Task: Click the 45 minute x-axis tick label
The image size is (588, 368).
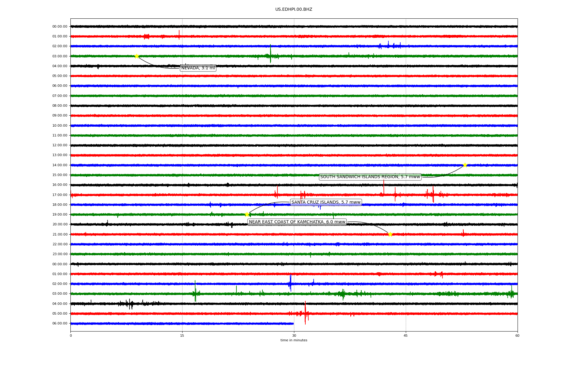Action: [405, 335]
